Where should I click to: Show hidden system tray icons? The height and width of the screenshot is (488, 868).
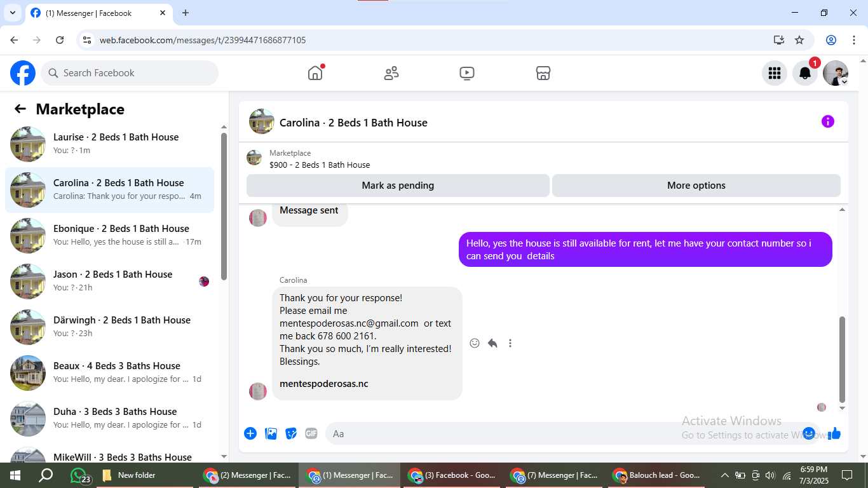pyautogui.click(x=724, y=475)
